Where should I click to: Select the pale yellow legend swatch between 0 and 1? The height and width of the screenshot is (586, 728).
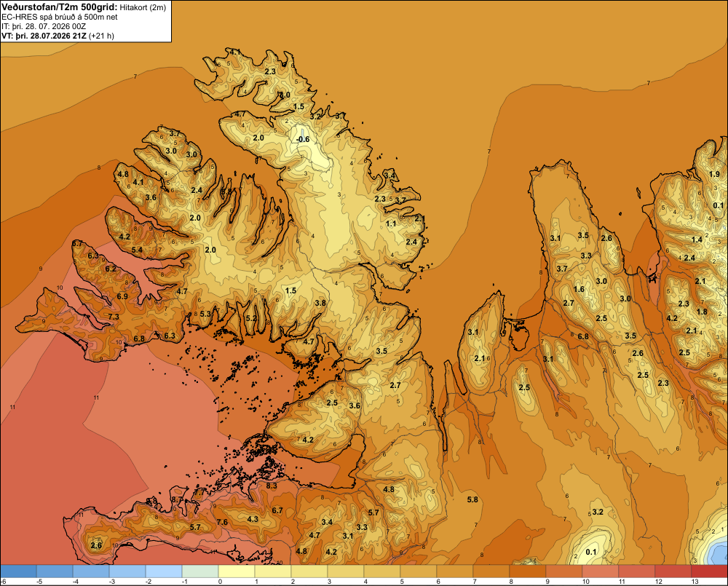click(237, 571)
